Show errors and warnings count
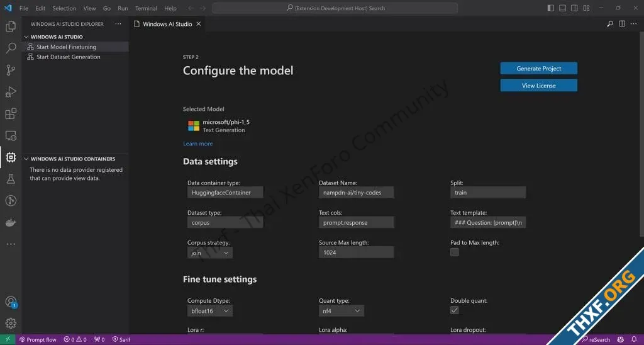 pos(75,340)
